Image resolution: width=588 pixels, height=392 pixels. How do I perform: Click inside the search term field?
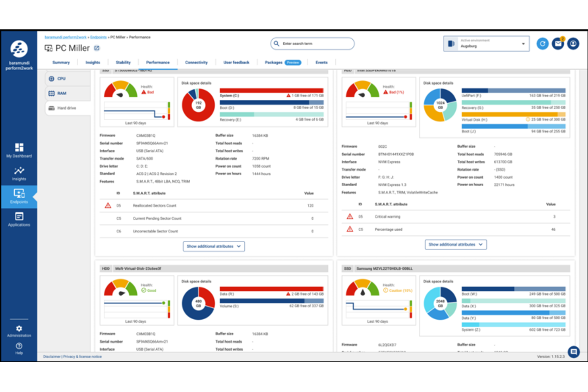click(x=312, y=44)
